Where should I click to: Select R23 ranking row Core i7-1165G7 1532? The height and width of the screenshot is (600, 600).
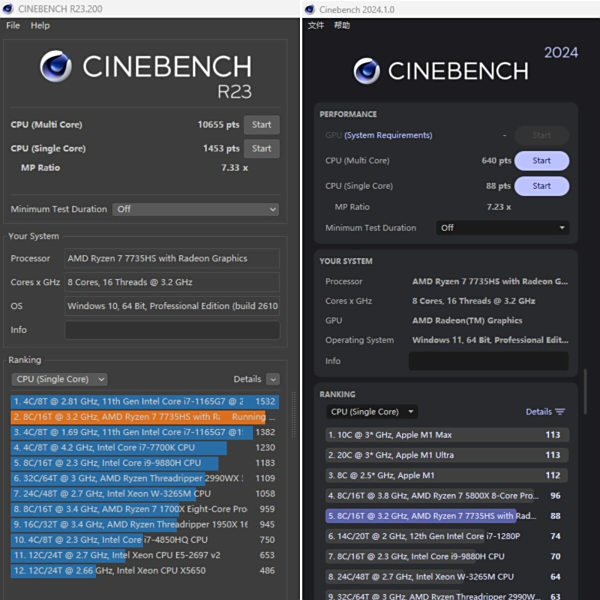(x=145, y=401)
